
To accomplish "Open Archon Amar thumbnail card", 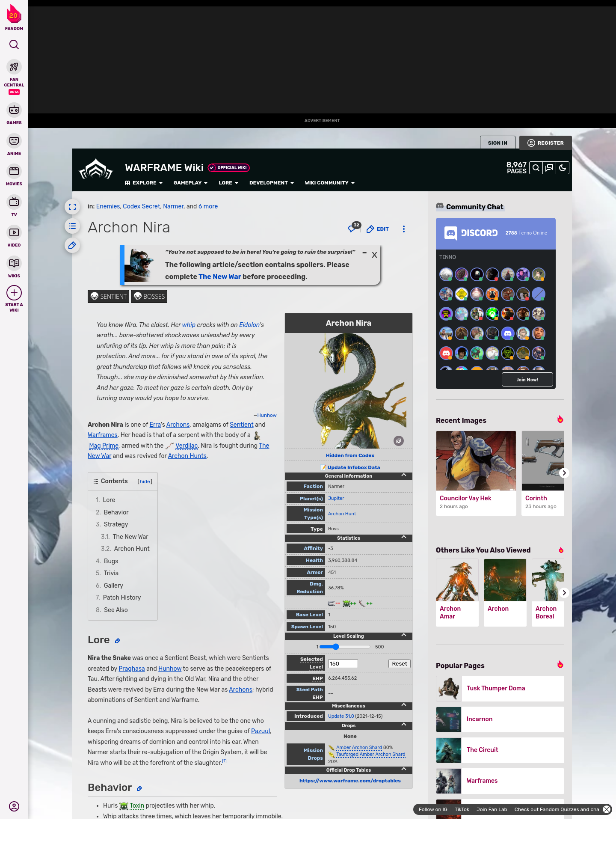I will point(457,593).
